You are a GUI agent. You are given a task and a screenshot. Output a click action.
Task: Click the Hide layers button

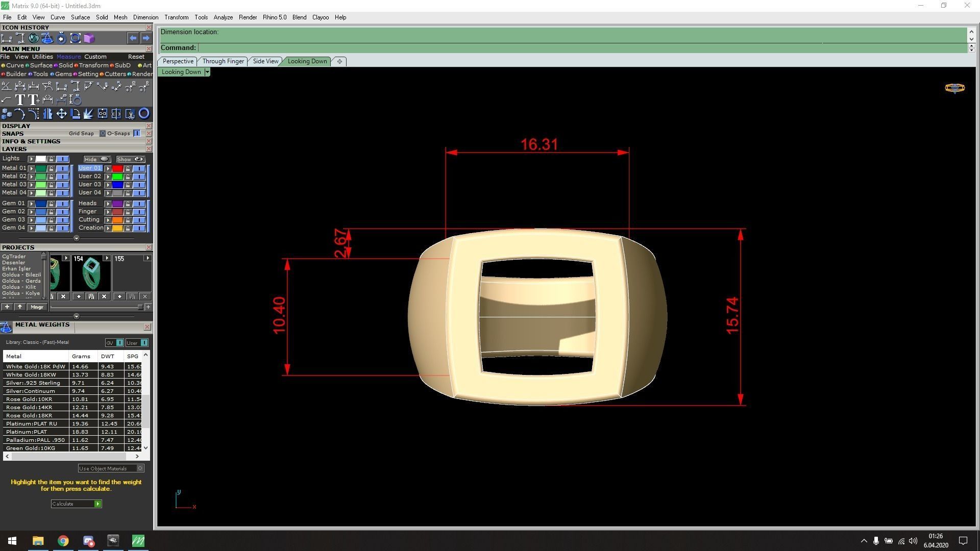click(97, 159)
